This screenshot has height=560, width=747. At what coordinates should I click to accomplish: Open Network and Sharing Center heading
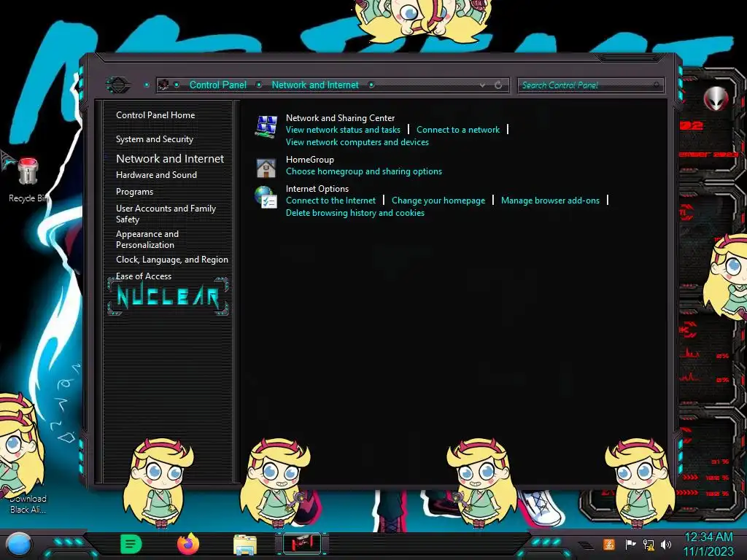tap(340, 117)
